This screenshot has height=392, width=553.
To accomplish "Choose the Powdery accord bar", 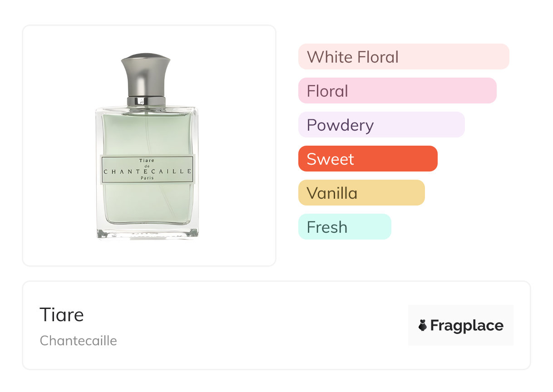I will click(381, 125).
